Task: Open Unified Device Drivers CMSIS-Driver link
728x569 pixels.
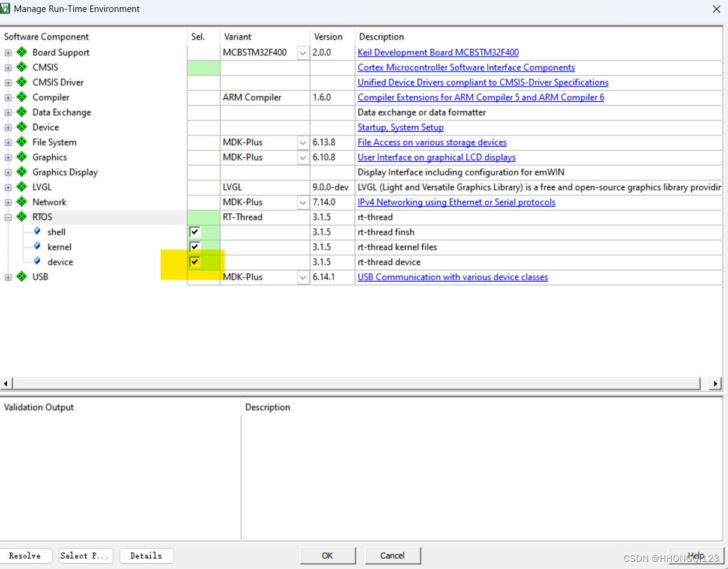Action: pyautogui.click(x=483, y=83)
